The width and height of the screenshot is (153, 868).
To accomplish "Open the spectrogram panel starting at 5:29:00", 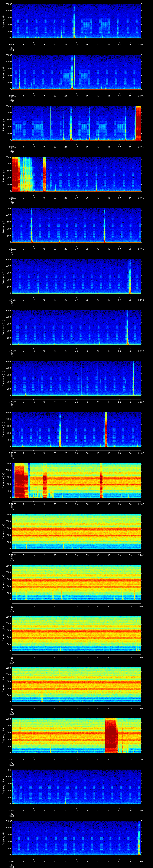I will tap(77, 378).
